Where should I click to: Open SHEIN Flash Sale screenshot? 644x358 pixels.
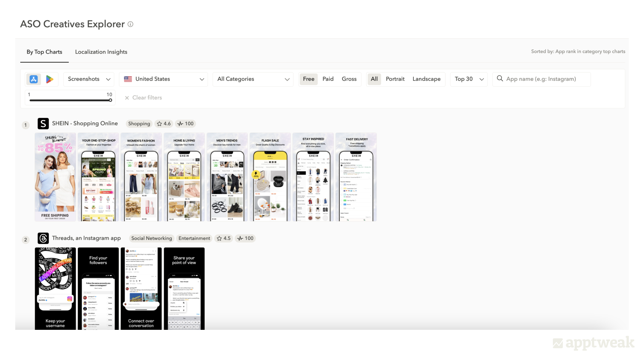click(270, 177)
